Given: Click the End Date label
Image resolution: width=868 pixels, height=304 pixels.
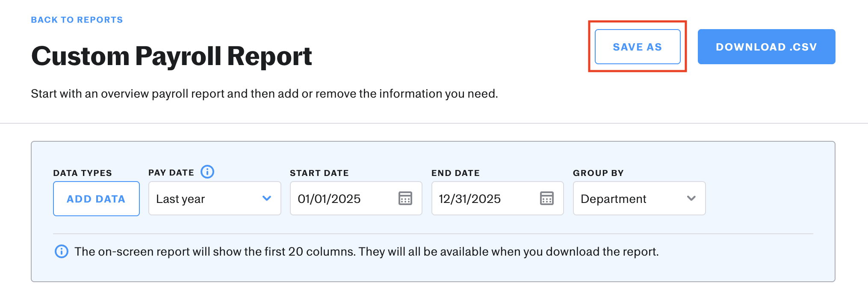Looking at the screenshot, I should 455,173.
